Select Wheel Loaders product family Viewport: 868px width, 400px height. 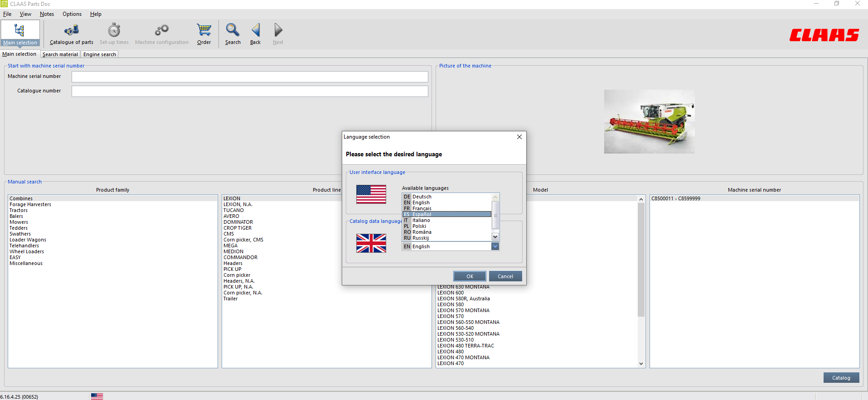pos(113,251)
